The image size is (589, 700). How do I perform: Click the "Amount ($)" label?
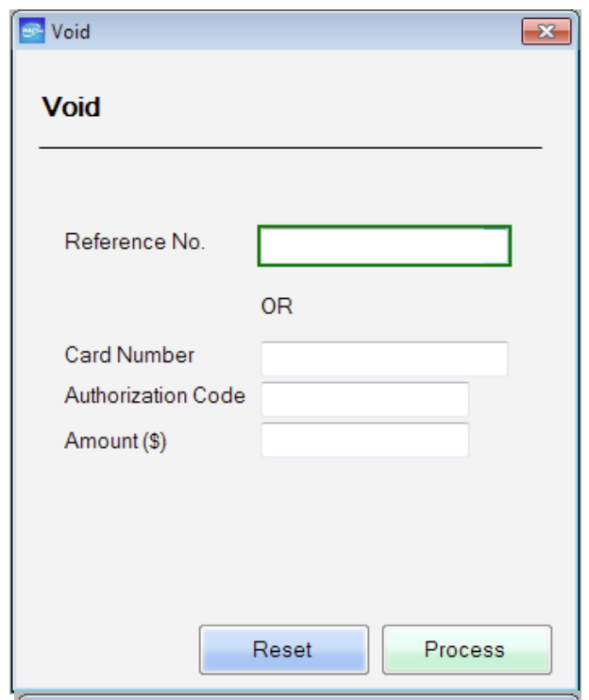pos(115,441)
